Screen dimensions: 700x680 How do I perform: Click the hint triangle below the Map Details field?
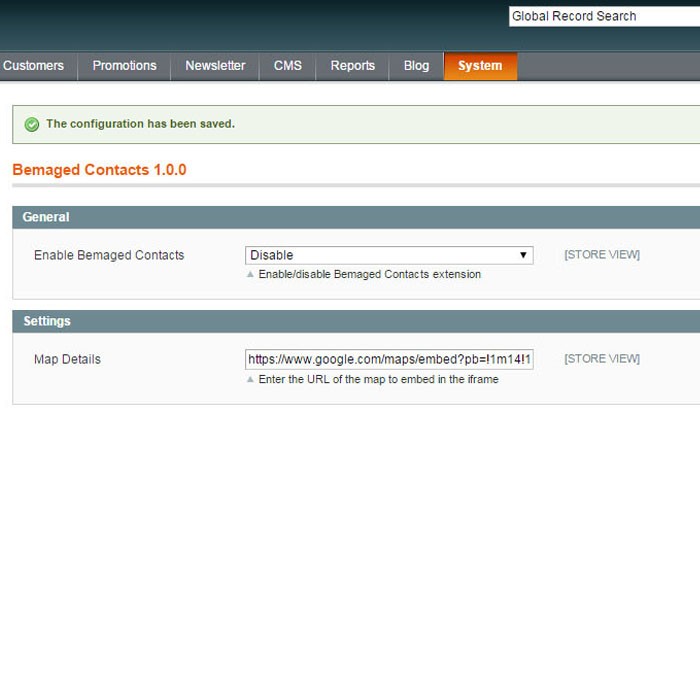tap(250, 379)
